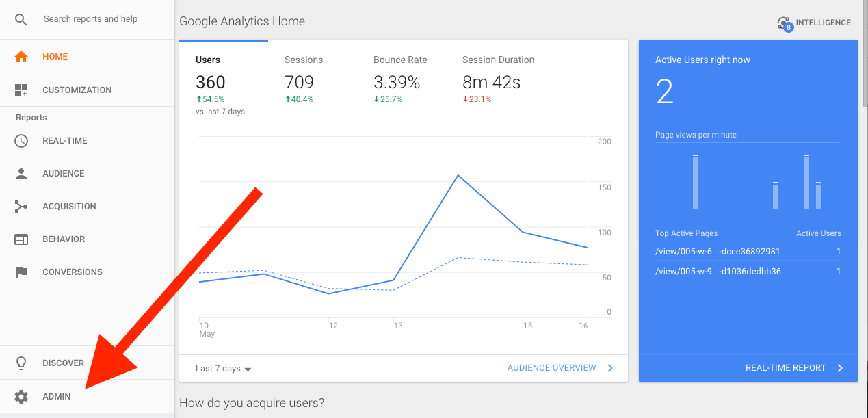Viewport: 868px width, 418px height.
Task: Click the Discover lightbulb icon
Action: tap(21, 363)
